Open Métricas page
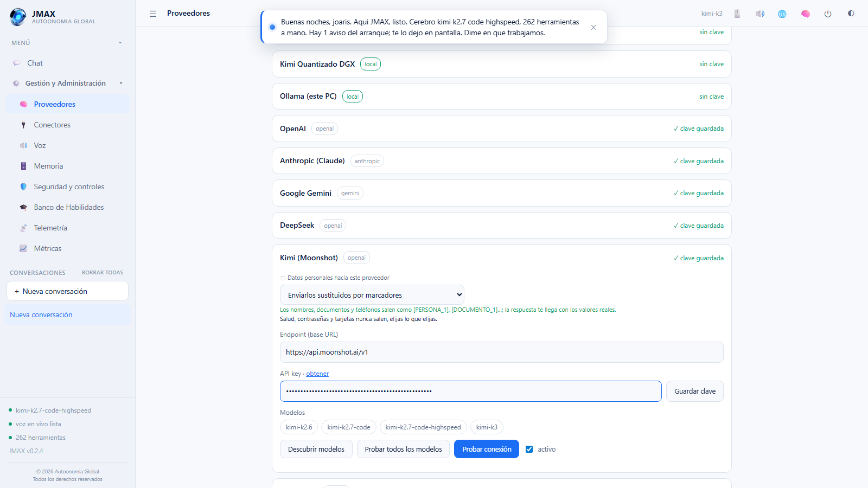This screenshot has height=488, width=868. click(67, 248)
